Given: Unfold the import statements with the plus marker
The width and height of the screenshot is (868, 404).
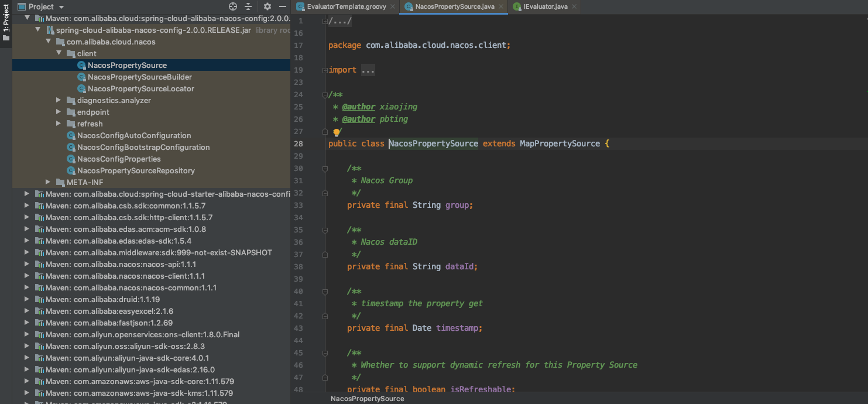Looking at the screenshot, I should (x=324, y=70).
